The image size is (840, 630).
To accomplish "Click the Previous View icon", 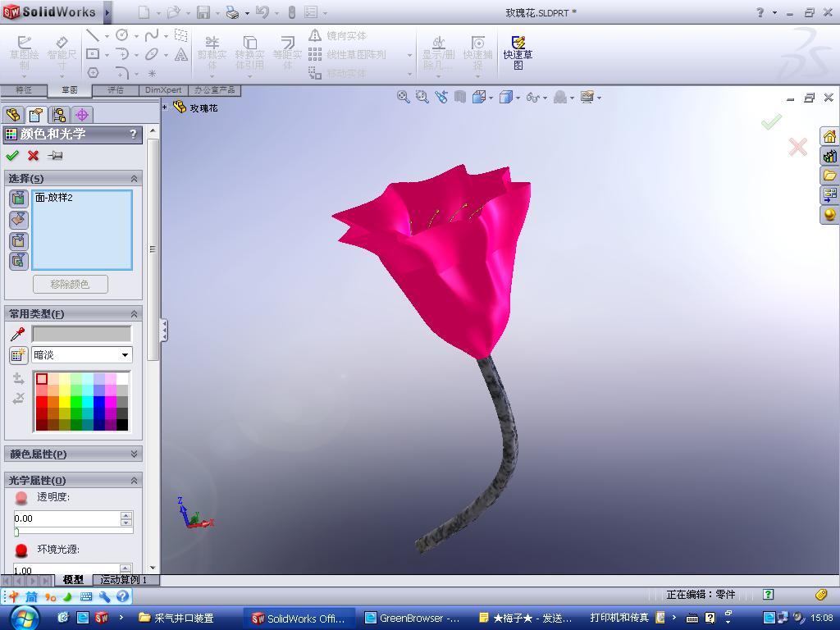I will 441,97.
